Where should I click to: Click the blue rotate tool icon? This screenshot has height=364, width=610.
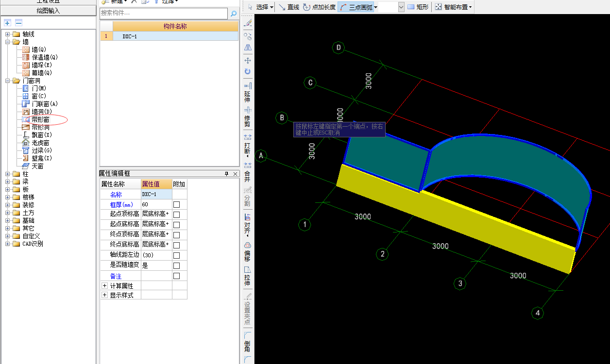coord(248,72)
